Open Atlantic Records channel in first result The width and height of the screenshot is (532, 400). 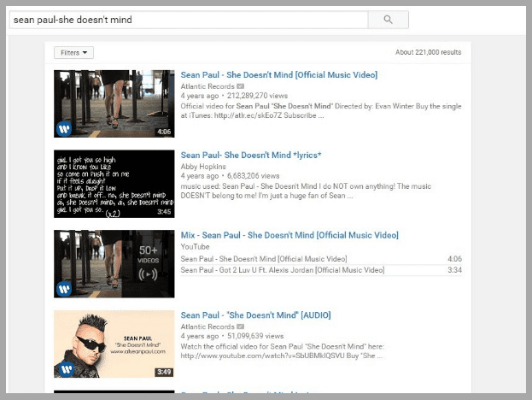[x=208, y=86]
